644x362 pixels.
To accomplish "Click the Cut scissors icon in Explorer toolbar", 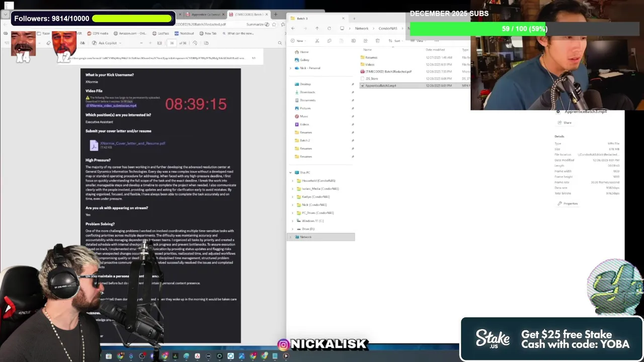I will point(317,41).
